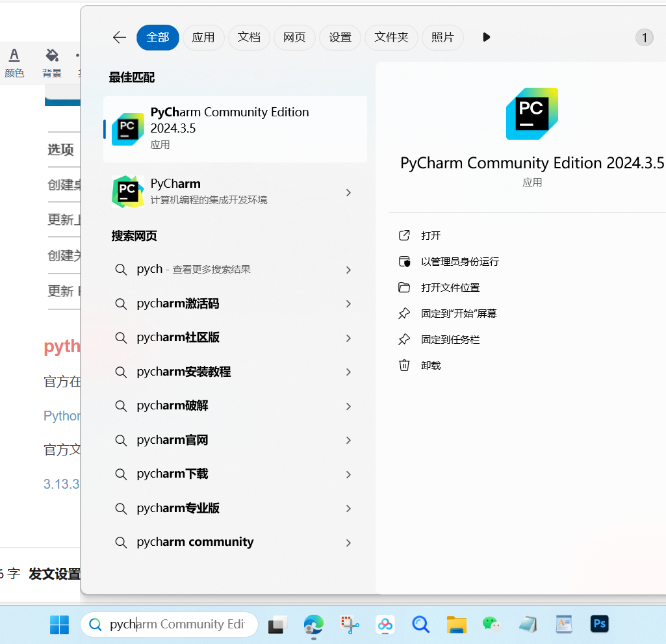The image size is (666, 644).
Task: Open pych 查看更多搜索结果 suggestion
Action: tap(235, 269)
